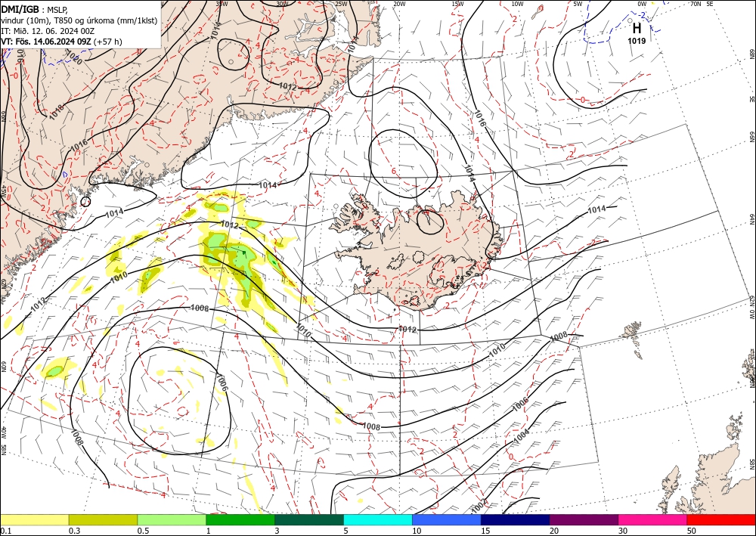756x536 pixels.
Task: Click the '64N' latitude label
Action: click(751, 219)
